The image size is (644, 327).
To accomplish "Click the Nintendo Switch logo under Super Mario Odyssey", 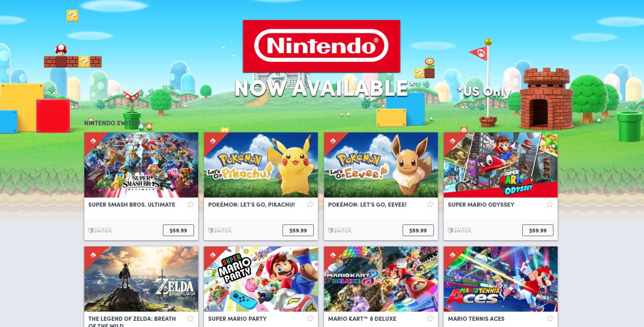I will 460,230.
